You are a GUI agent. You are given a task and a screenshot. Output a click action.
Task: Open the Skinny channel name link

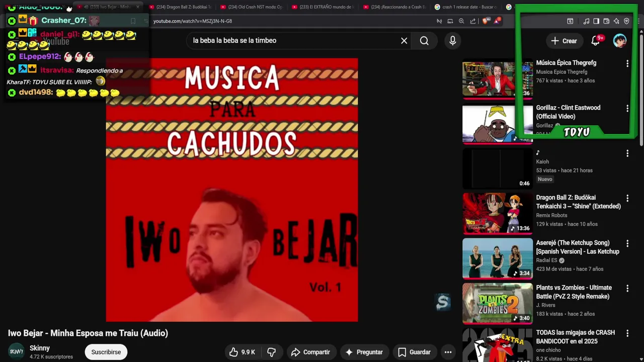coord(40,348)
